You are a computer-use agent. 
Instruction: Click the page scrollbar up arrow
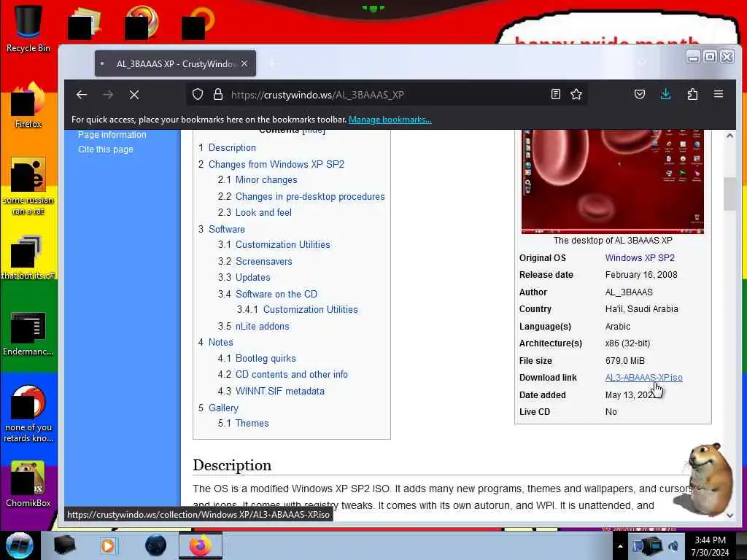(x=729, y=136)
